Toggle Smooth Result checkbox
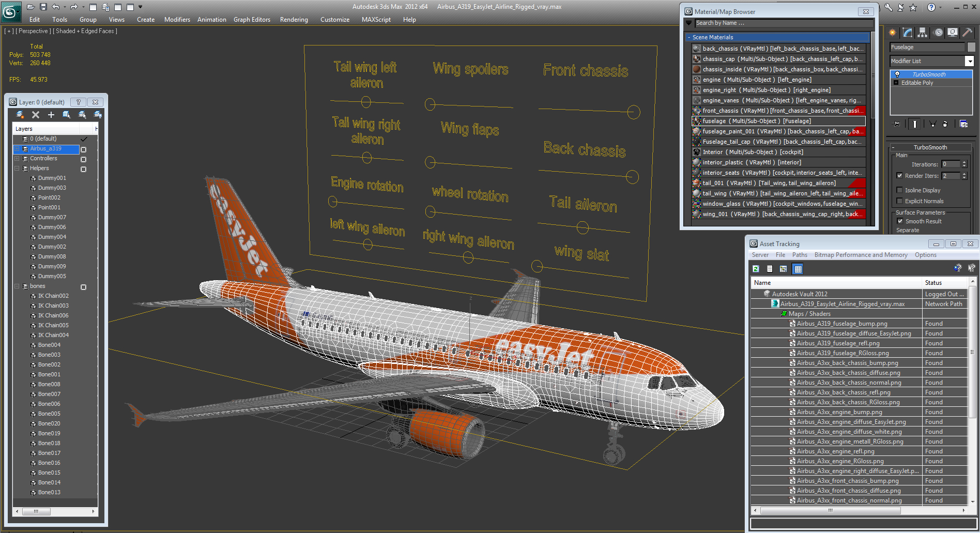This screenshot has width=980, height=533. point(900,221)
